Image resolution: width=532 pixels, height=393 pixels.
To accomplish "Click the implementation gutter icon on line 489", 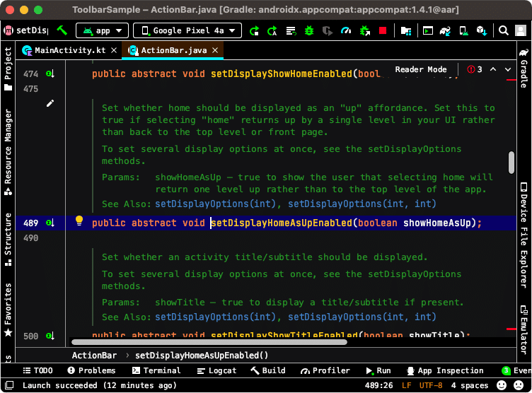I will coord(50,223).
